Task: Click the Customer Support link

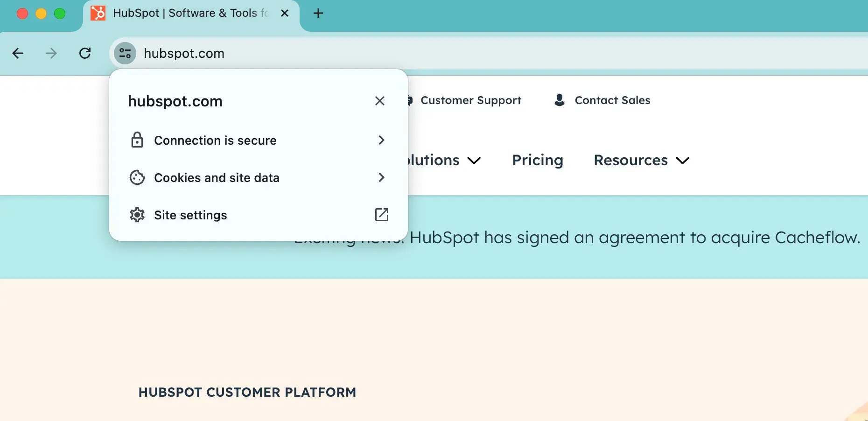Action: [470, 100]
